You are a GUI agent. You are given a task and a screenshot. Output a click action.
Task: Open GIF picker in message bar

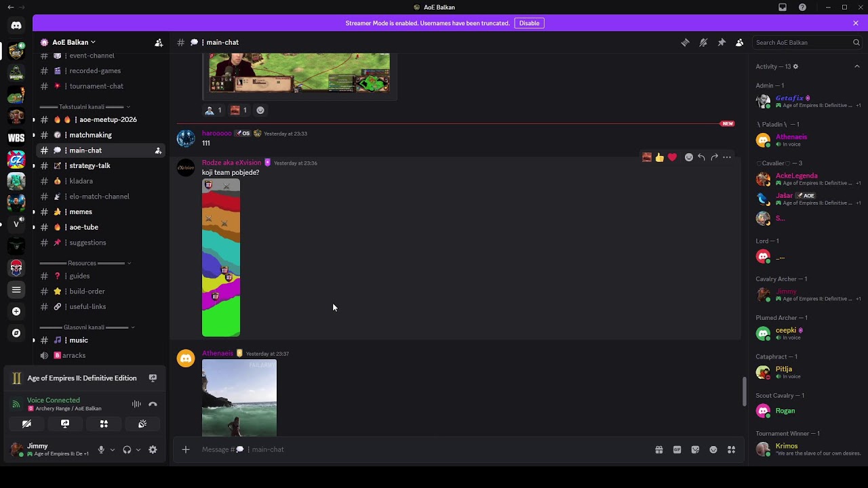click(x=677, y=449)
